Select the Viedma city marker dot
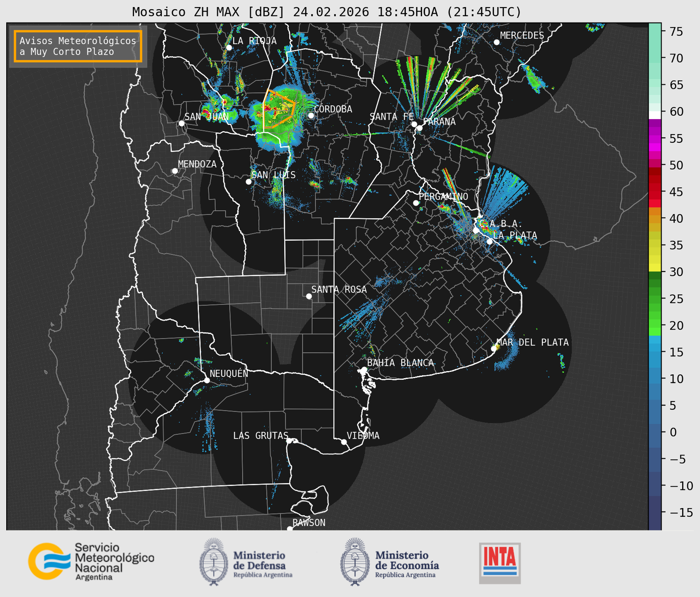This screenshot has width=700, height=597. [344, 442]
